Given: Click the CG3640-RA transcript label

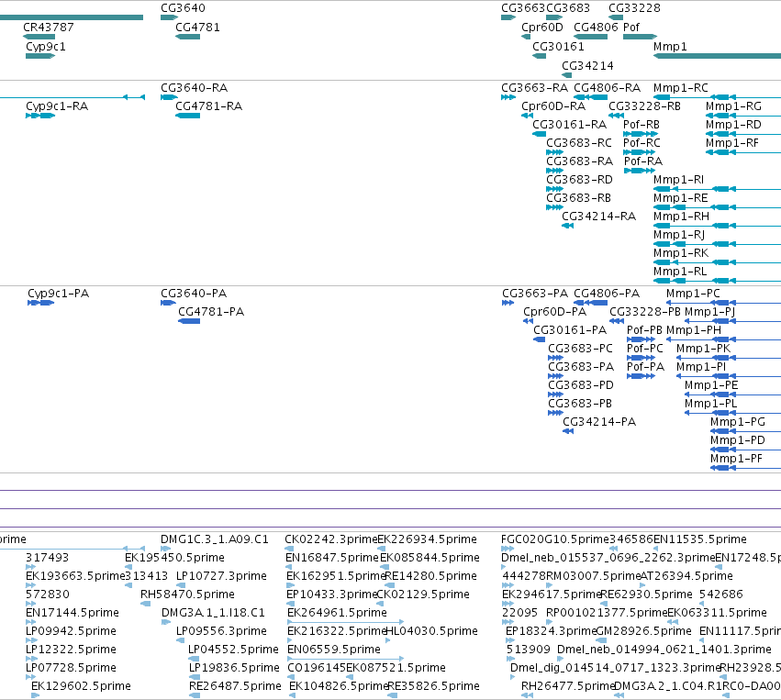Looking at the screenshot, I should click(x=194, y=88).
